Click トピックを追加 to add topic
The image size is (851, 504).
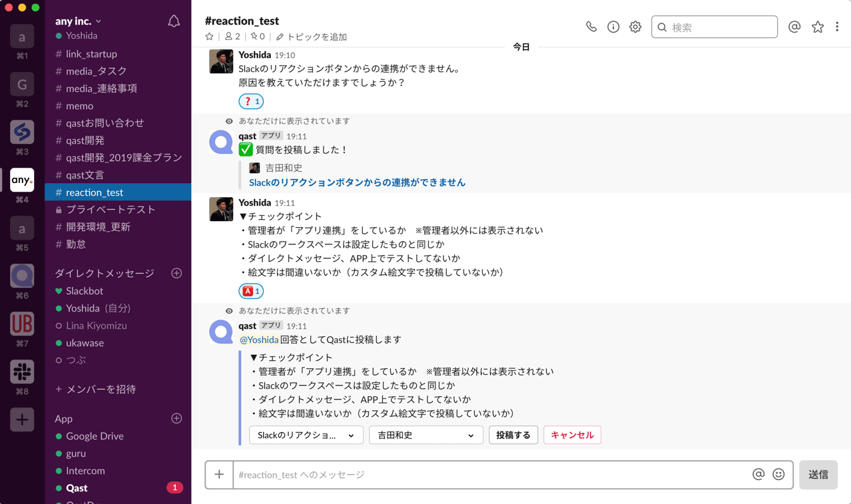(x=312, y=37)
